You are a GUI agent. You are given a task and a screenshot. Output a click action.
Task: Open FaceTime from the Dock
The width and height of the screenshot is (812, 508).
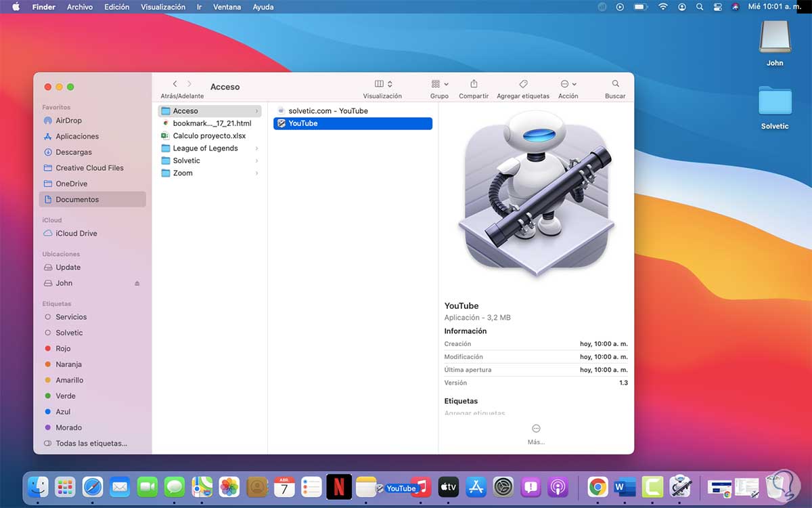click(x=148, y=486)
